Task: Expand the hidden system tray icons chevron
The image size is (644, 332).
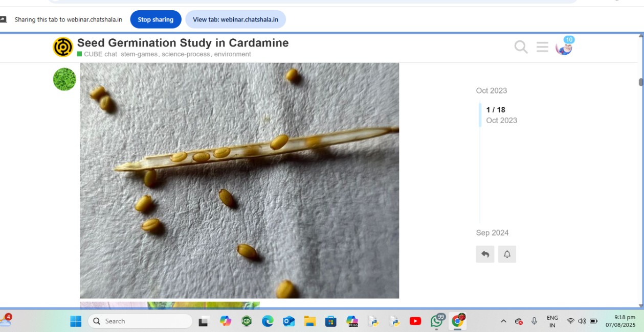Action: click(503, 321)
